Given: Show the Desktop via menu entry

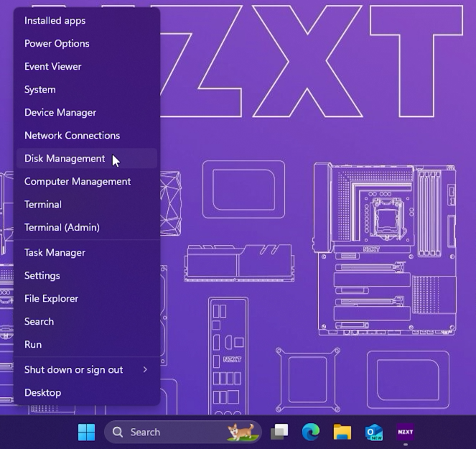Looking at the screenshot, I should pyautogui.click(x=87, y=393).
